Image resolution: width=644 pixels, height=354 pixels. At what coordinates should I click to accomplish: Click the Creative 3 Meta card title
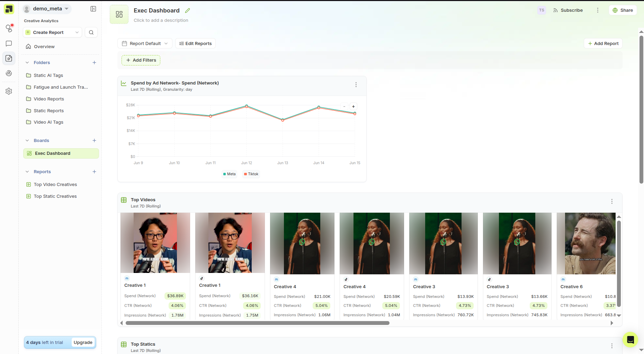[x=424, y=286]
